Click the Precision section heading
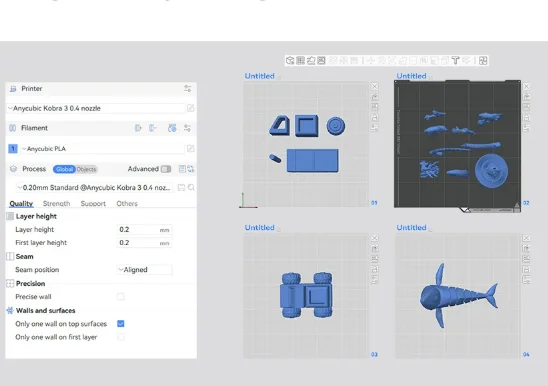The height and width of the screenshot is (386, 548). click(x=30, y=284)
